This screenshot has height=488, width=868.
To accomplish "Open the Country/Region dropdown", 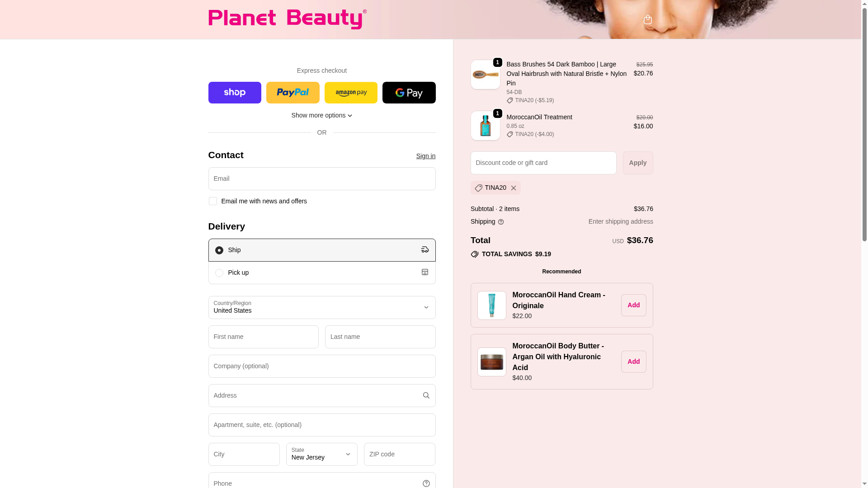I will tap(322, 307).
